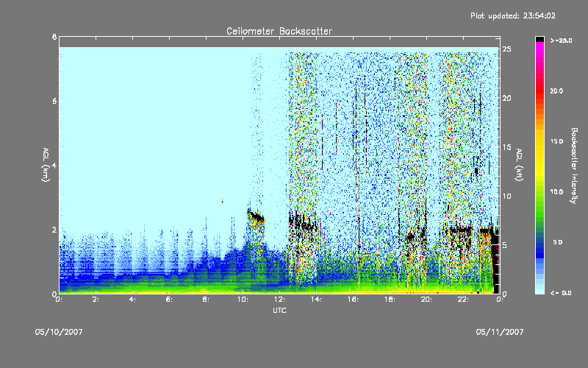Select the "AGL (kft)" right axis label
This screenshot has height=368, width=588.
coord(519,165)
